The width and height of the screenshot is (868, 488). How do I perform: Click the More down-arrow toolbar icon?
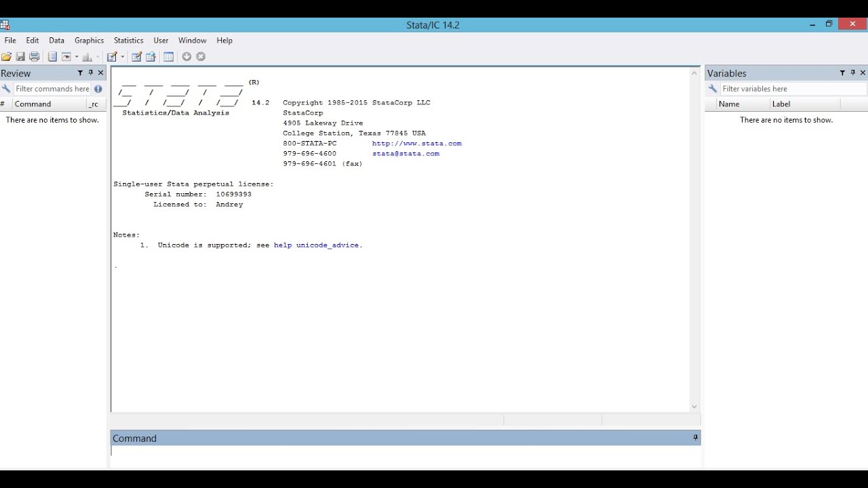pyautogui.click(x=186, y=57)
